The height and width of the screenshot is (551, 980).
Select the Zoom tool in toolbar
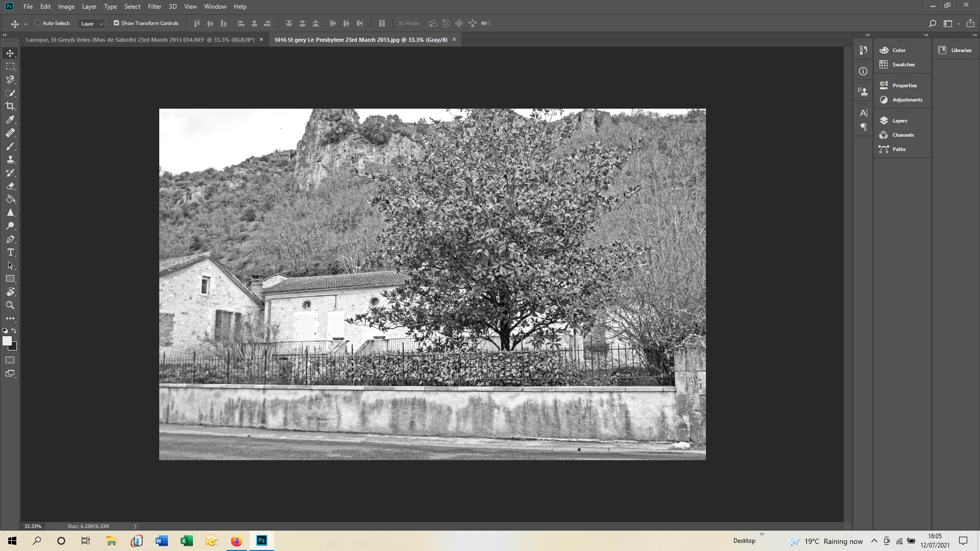pos(10,305)
